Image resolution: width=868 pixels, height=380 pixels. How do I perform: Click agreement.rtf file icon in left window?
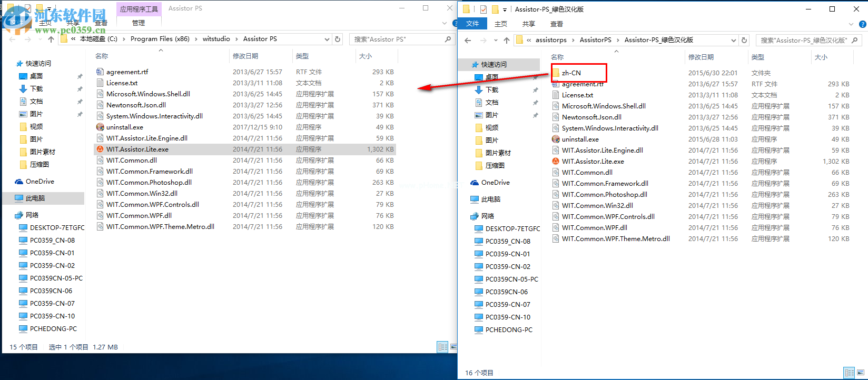click(100, 72)
